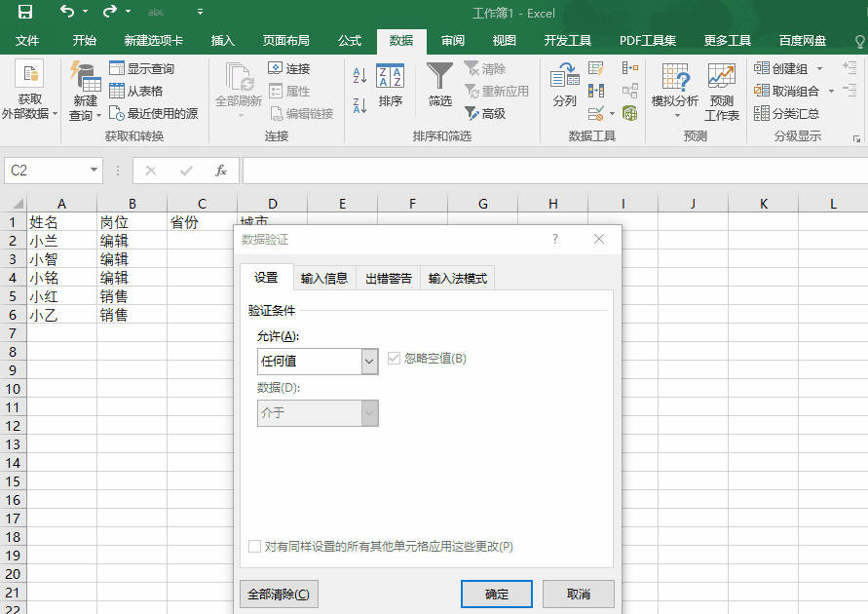The height and width of the screenshot is (614, 868).
Task: Click Cancel (取消) button
Action: click(579, 595)
